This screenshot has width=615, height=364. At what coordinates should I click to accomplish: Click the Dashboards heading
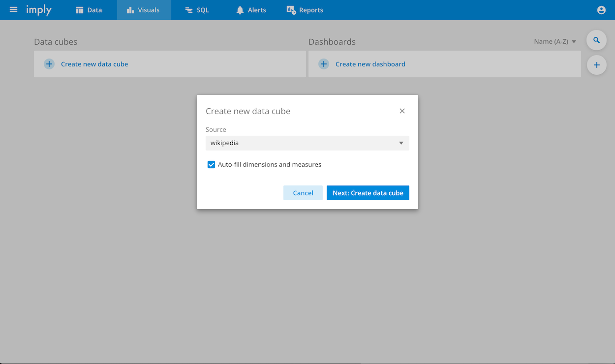pyautogui.click(x=332, y=42)
